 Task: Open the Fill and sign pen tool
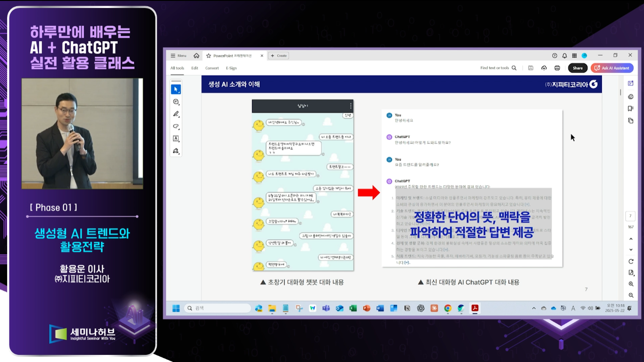pyautogui.click(x=176, y=151)
